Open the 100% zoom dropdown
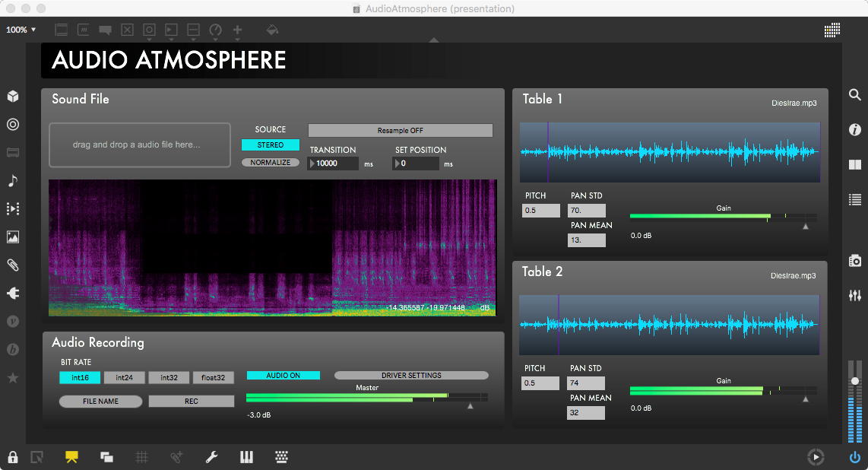The height and width of the screenshot is (470, 868). click(21, 30)
